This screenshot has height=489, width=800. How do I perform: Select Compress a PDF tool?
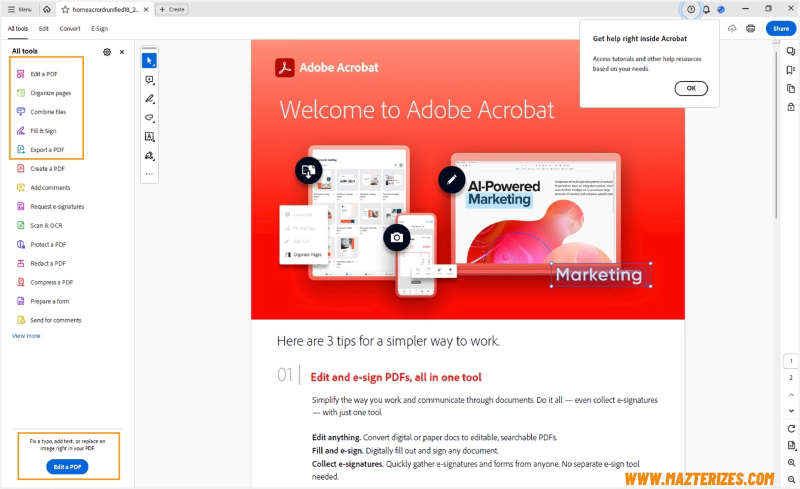tap(51, 282)
